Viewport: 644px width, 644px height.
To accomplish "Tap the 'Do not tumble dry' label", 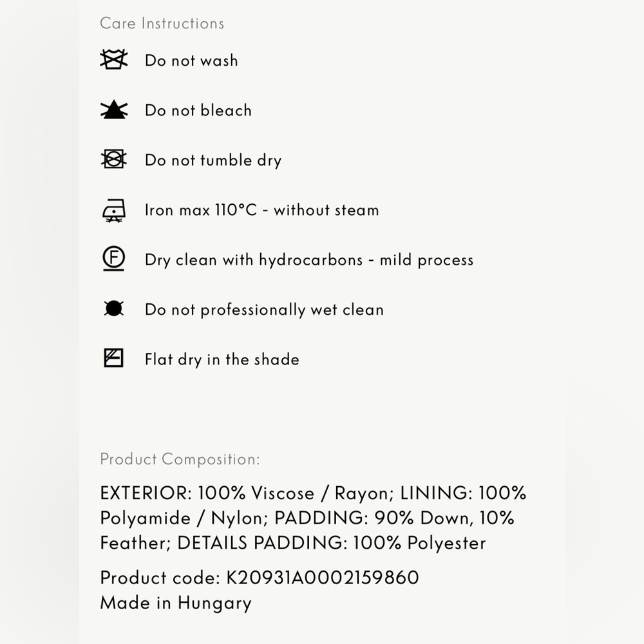I will pos(213,160).
